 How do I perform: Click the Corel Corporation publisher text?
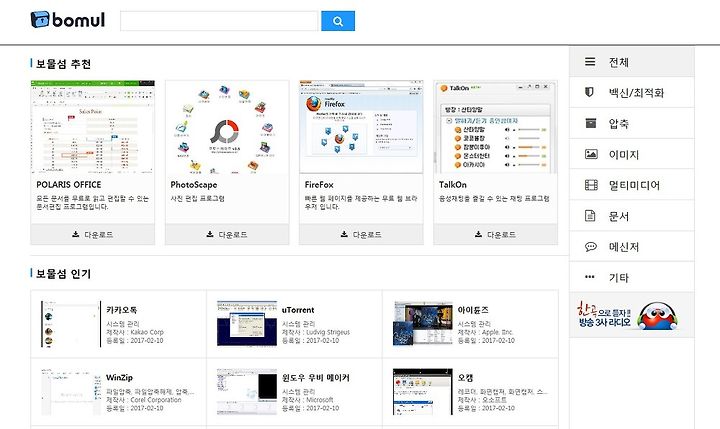pos(156,400)
